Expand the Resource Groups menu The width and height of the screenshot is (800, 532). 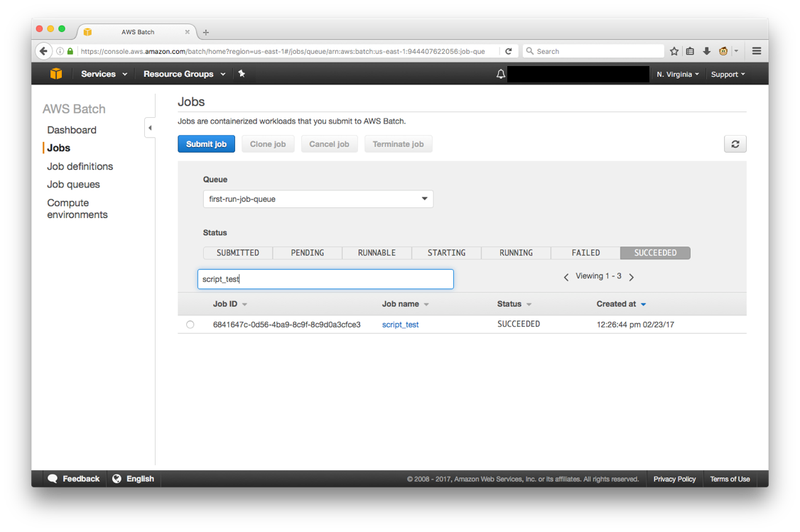(x=184, y=74)
